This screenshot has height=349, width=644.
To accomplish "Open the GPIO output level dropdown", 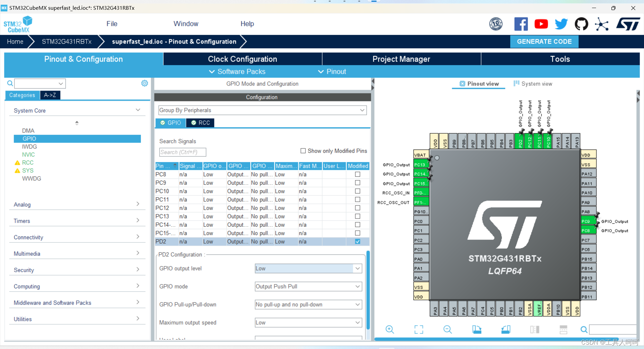I will pyautogui.click(x=308, y=268).
